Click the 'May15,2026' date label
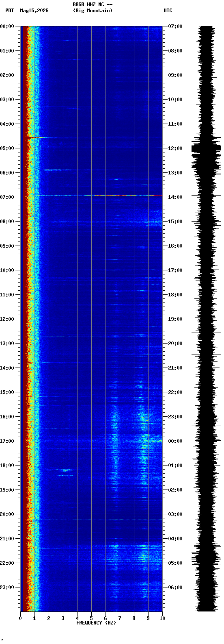 coord(34,11)
